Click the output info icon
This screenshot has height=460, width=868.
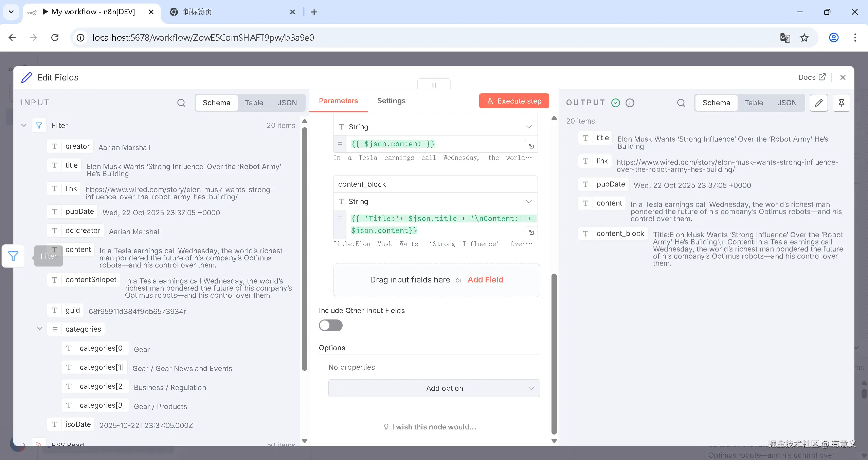point(630,103)
